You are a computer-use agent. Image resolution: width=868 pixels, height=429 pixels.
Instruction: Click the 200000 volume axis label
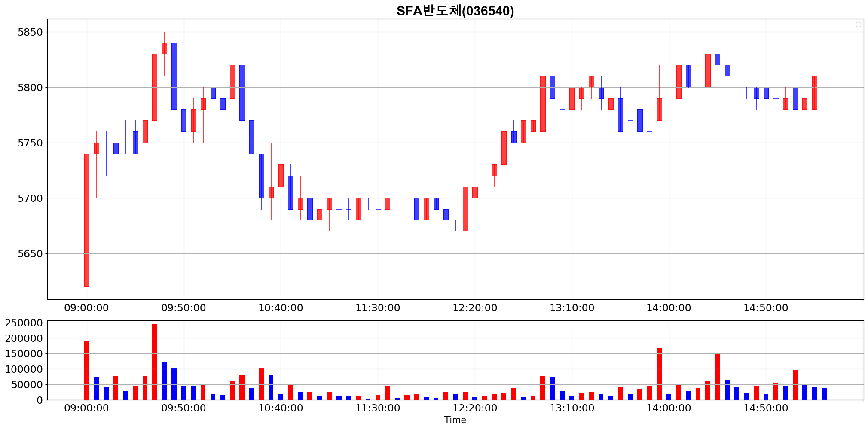tap(24, 338)
